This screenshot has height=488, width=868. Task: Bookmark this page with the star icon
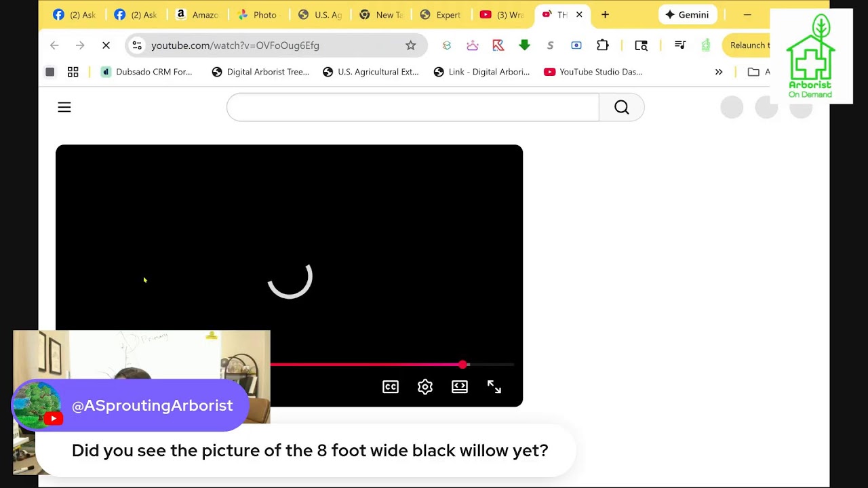coord(410,45)
